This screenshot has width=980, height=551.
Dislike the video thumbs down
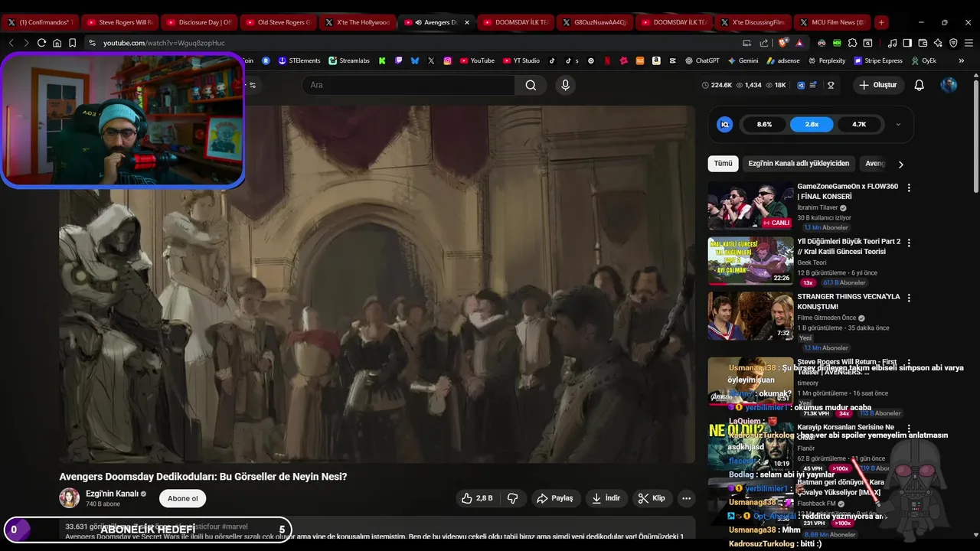pyautogui.click(x=513, y=498)
